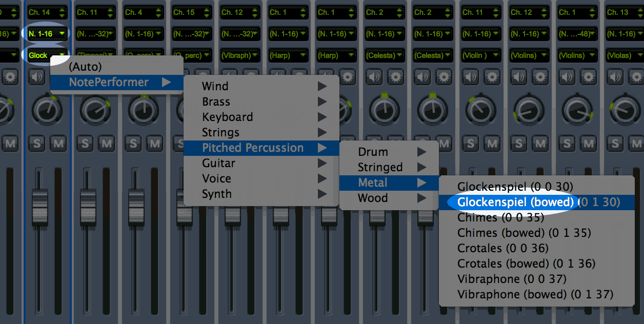The image size is (644, 324).
Task: Solo the Ch. 4 strip
Action: click(133, 143)
